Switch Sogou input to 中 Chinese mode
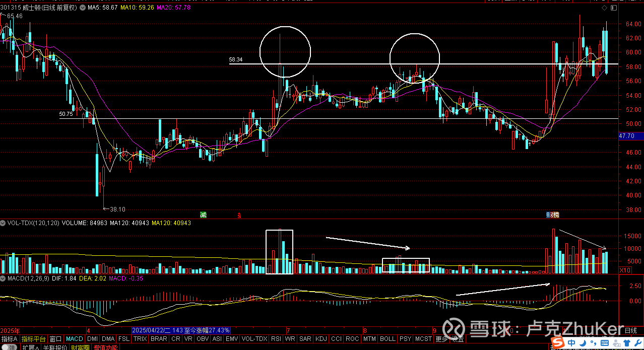Screen dimensions: 644x350 coord(571,342)
